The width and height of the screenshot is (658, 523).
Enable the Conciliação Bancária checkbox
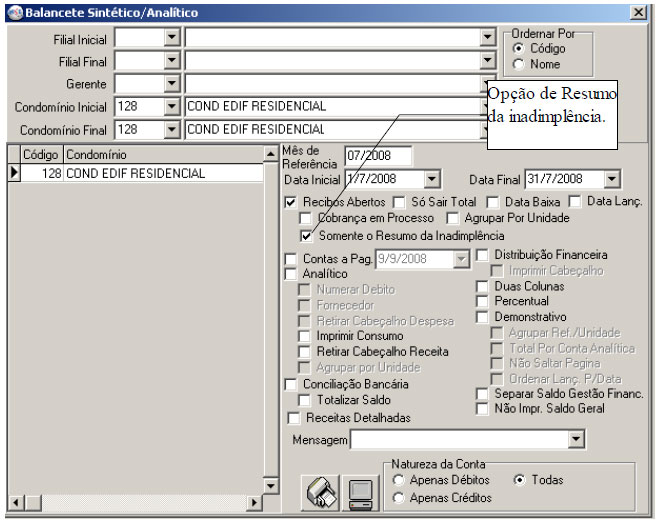(x=291, y=384)
